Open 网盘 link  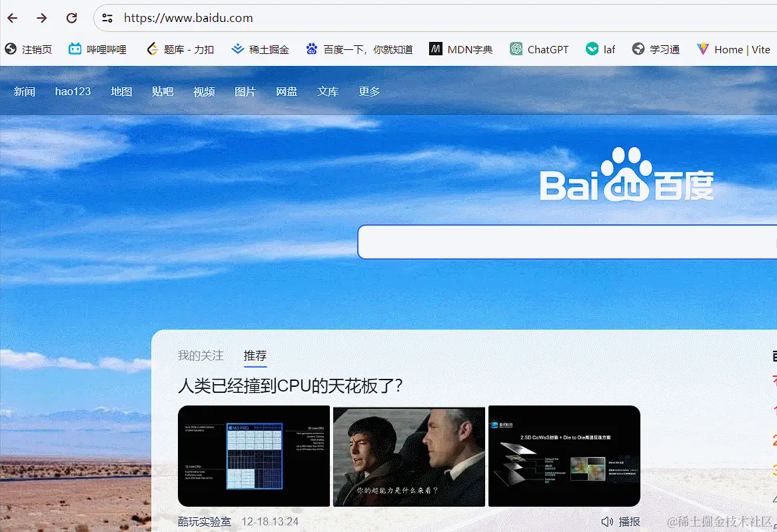point(287,91)
